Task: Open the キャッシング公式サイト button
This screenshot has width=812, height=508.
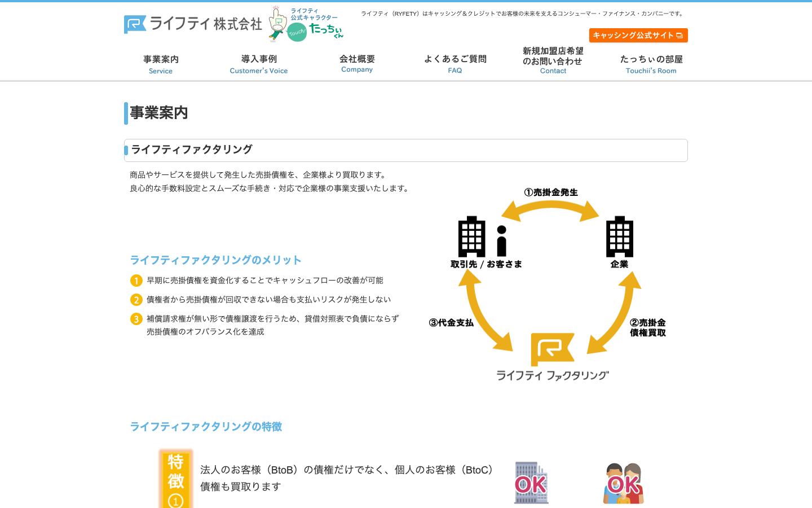Action: [638, 36]
